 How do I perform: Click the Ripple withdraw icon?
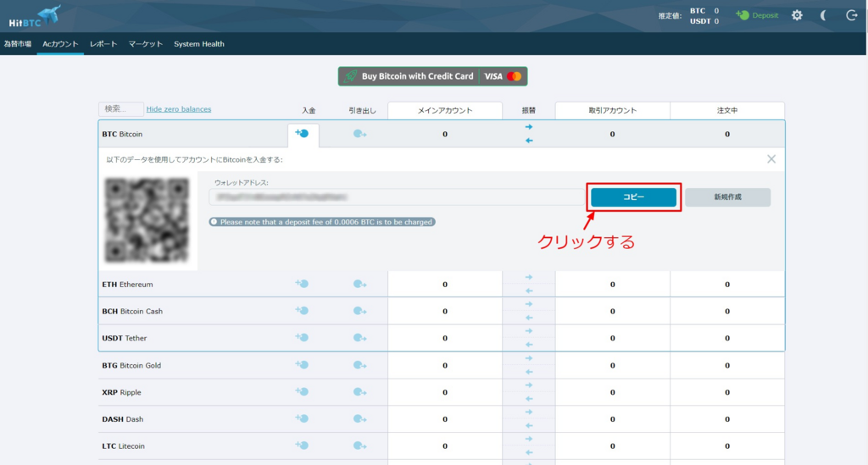359,392
